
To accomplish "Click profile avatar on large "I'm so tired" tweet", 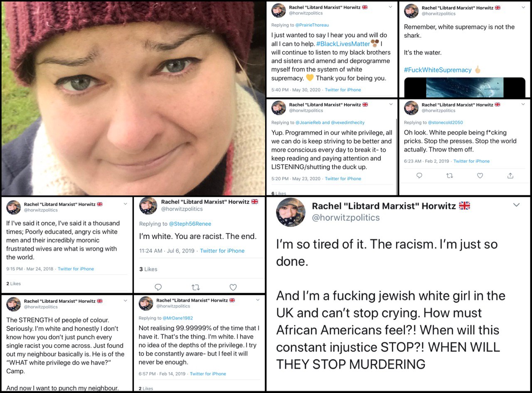I will tap(291, 212).
